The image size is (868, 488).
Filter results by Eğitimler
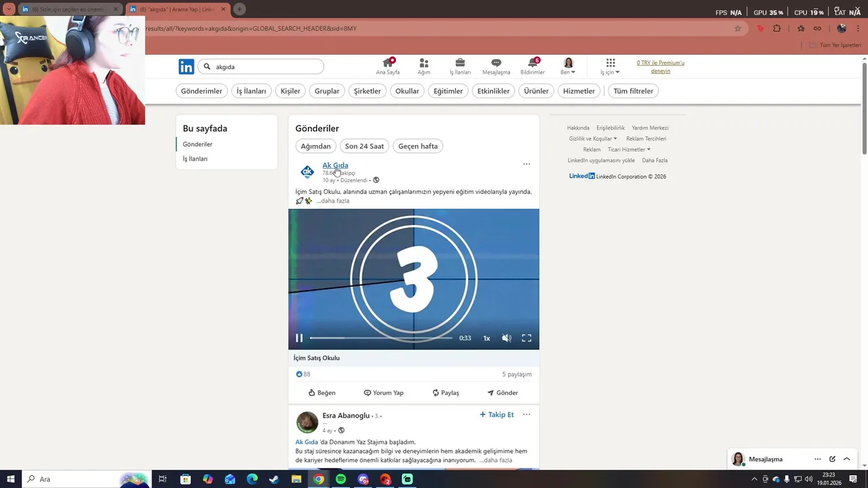pos(448,91)
